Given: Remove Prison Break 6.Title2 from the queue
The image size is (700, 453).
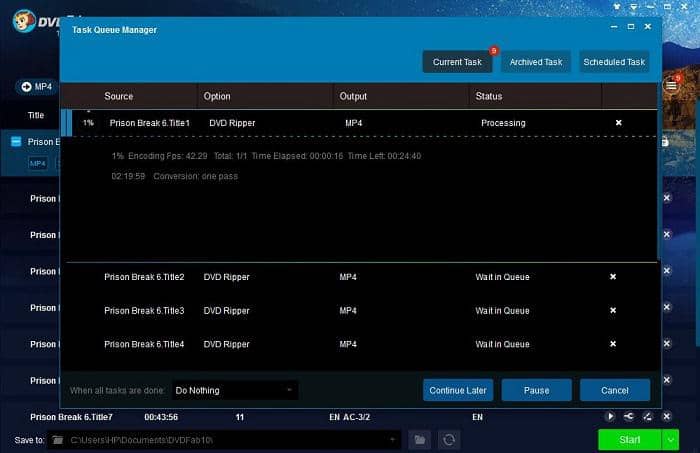Looking at the screenshot, I should pos(613,277).
